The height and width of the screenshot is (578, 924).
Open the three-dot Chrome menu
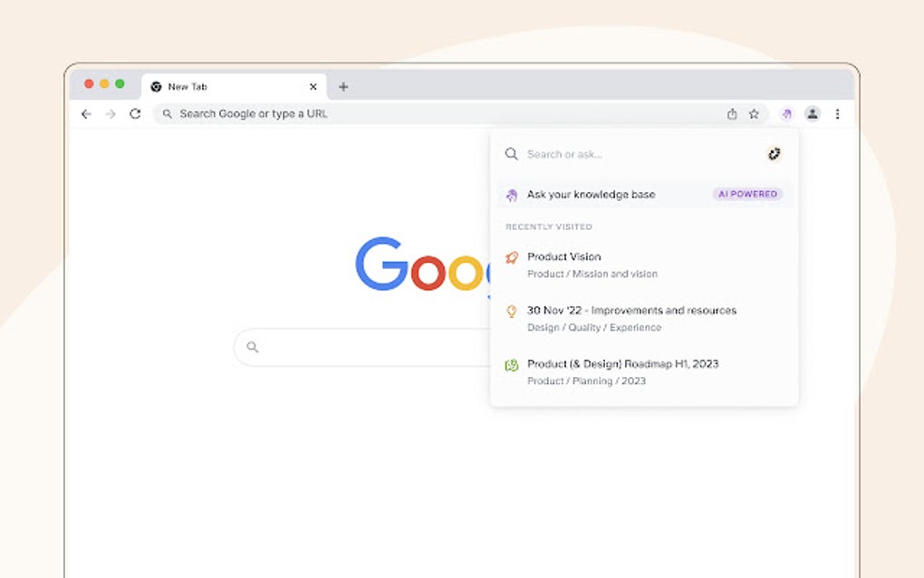tap(836, 113)
